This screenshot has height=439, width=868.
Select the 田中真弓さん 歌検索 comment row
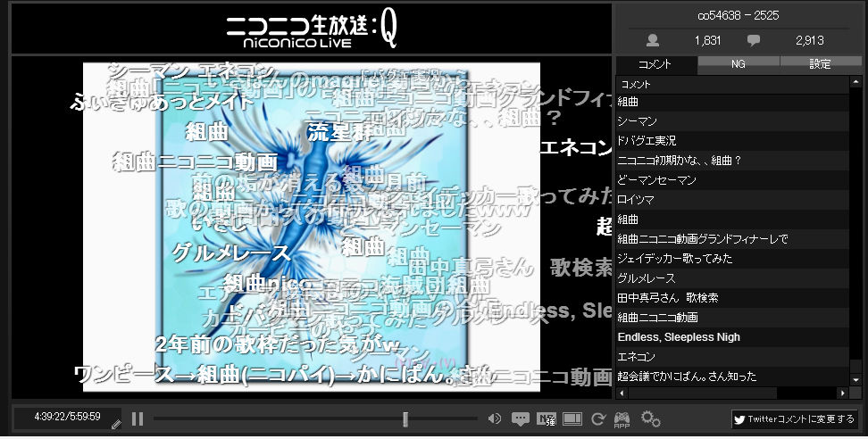[732, 298]
